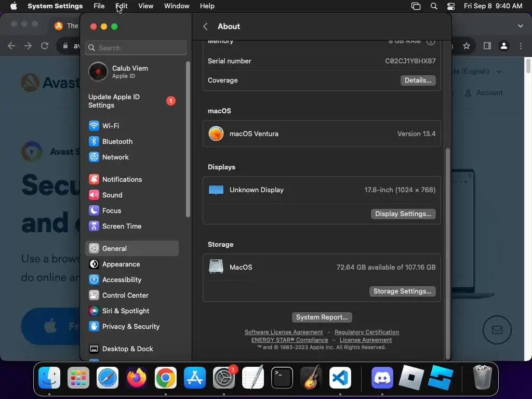Select the General sidebar item
This screenshot has width=532, height=399.
coord(131,248)
